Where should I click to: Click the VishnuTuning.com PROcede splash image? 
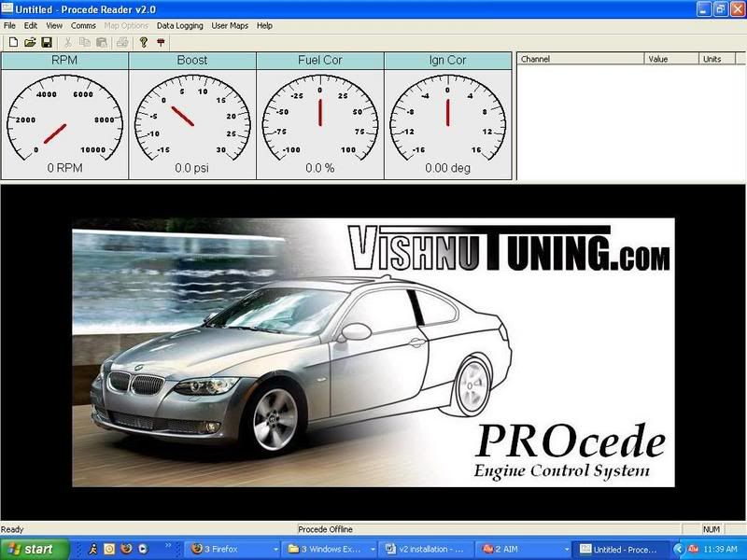point(373,353)
